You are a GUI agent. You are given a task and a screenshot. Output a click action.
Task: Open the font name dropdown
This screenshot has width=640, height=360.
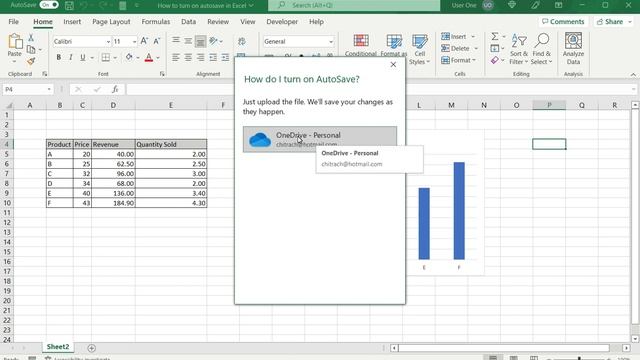(x=108, y=42)
